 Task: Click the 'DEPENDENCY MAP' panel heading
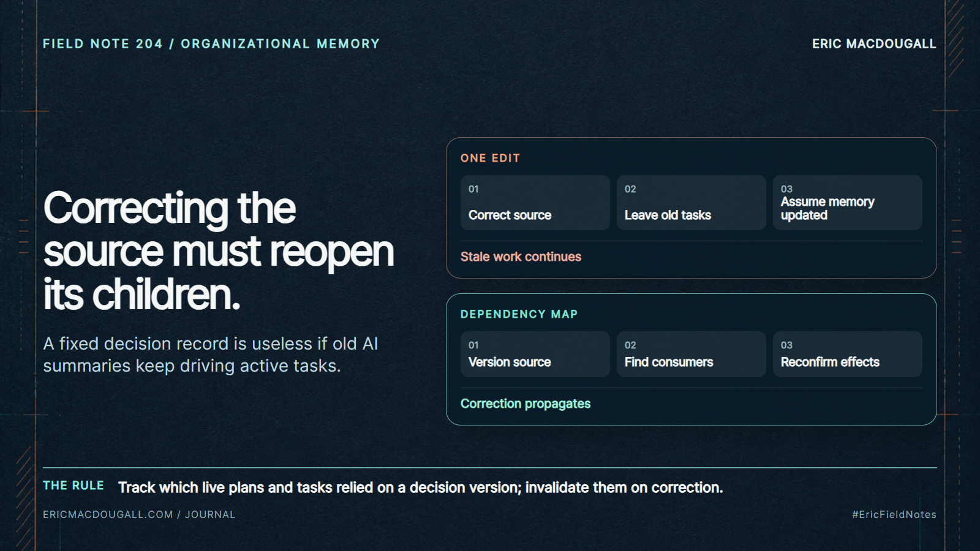click(x=519, y=314)
